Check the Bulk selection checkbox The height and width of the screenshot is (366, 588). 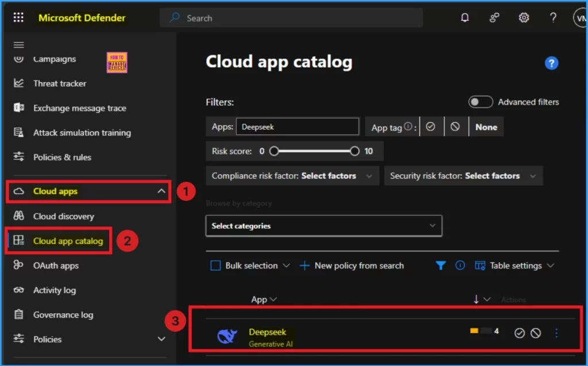216,266
